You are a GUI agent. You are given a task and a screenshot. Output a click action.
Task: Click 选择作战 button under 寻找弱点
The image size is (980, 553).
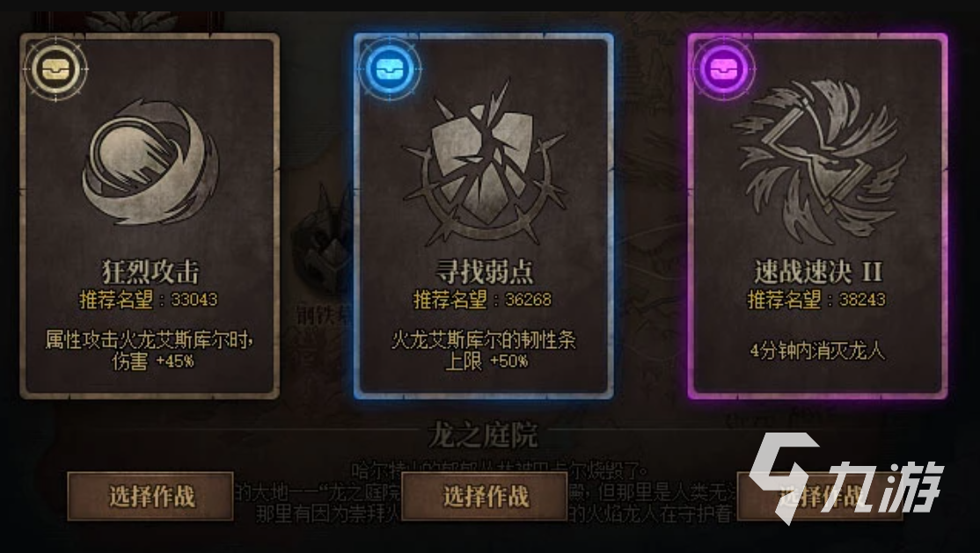tap(485, 497)
